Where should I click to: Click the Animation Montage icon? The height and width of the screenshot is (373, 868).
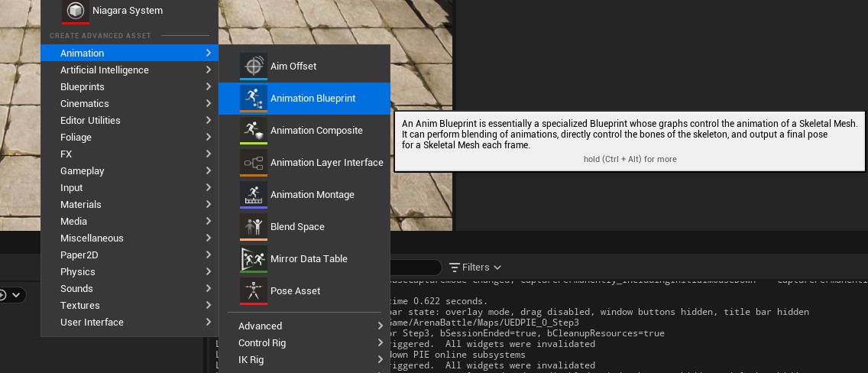254,194
